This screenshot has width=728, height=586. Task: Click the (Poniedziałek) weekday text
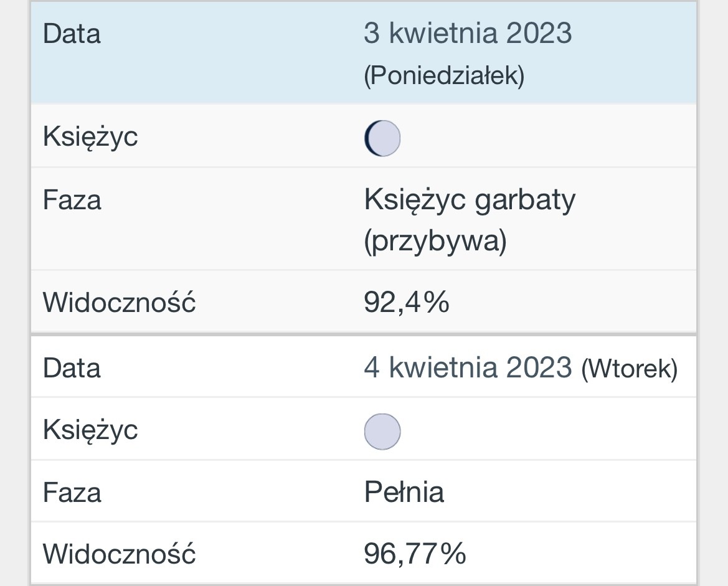[x=443, y=76]
